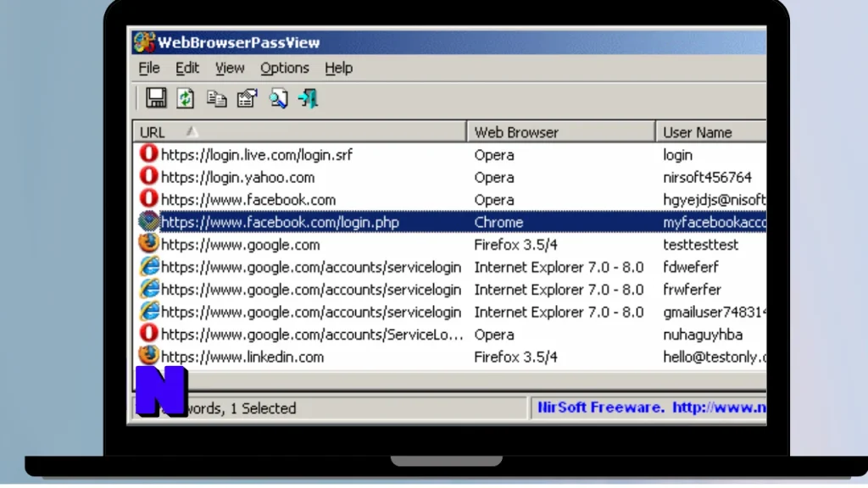Select servicelogin URL in fdweferf row
This screenshot has width=868, height=488.
point(310,267)
